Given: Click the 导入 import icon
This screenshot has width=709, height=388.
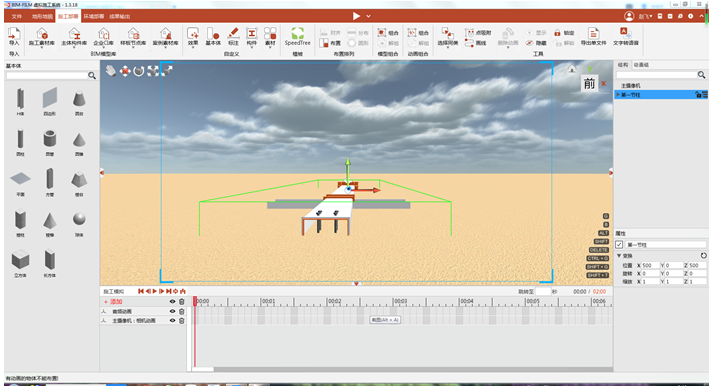Looking at the screenshot, I should click(x=14, y=36).
